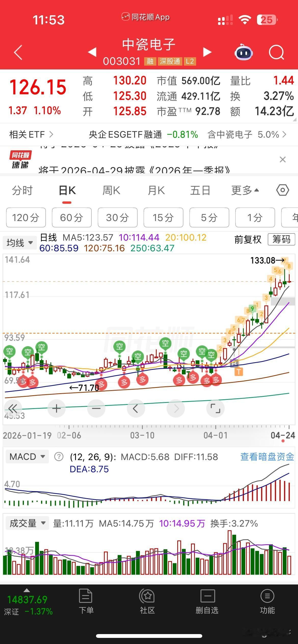
Task: Go to next stock with right triangle
Action: [207, 52]
